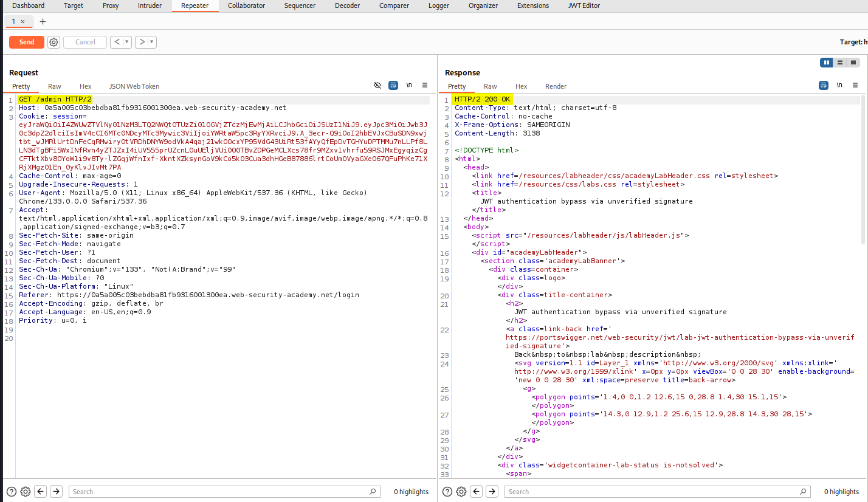The width and height of the screenshot is (868, 502).
Task: Open JSON Web Token tab in Request
Action: 134,86
